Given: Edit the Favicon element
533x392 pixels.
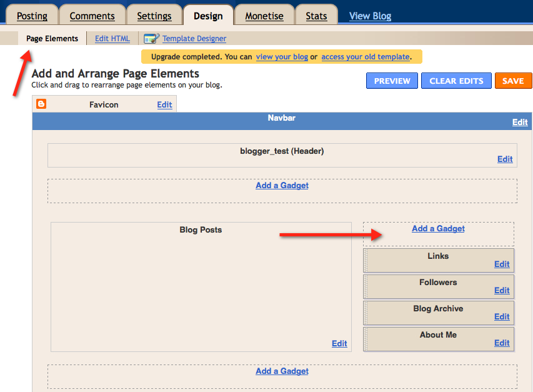Looking at the screenshot, I should pyautogui.click(x=164, y=104).
